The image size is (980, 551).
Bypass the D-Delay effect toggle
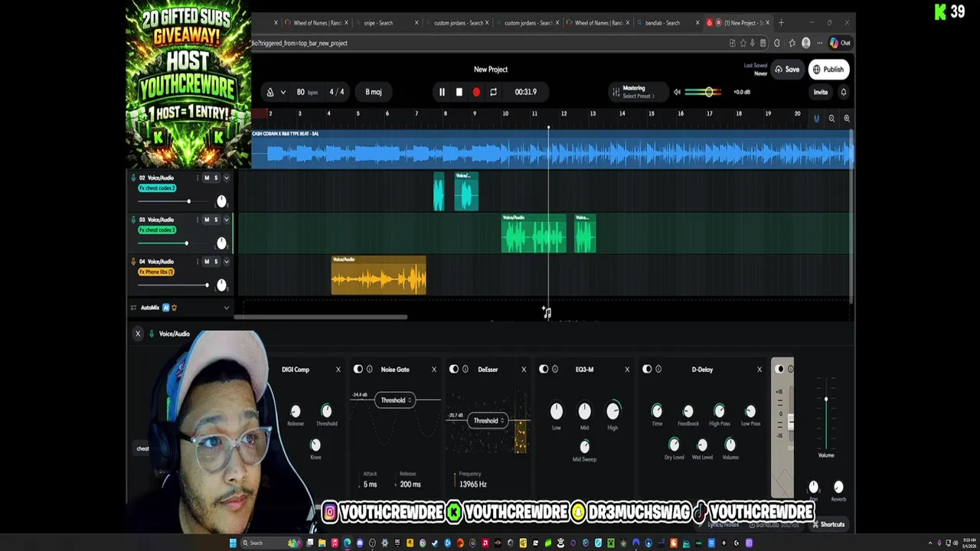pos(648,370)
